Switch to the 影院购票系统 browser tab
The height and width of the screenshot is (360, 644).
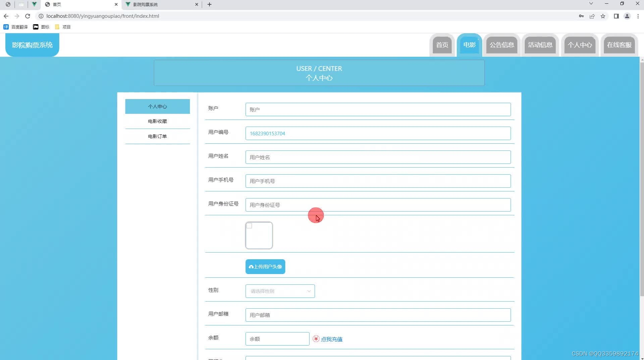[162, 4]
